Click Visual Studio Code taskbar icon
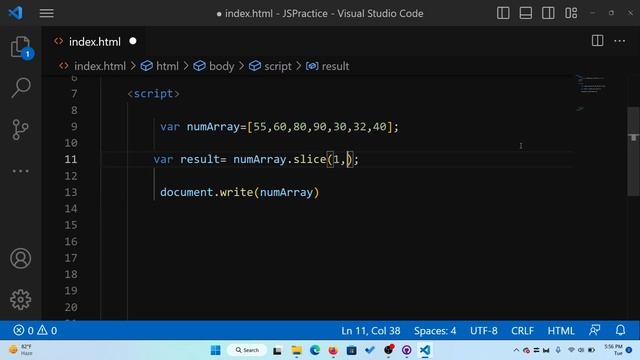Viewport: 640px width, 360px height. coord(425,350)
